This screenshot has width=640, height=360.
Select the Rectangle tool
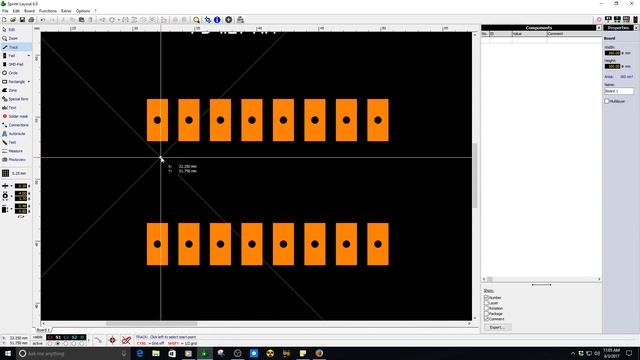tap(13, 82)
